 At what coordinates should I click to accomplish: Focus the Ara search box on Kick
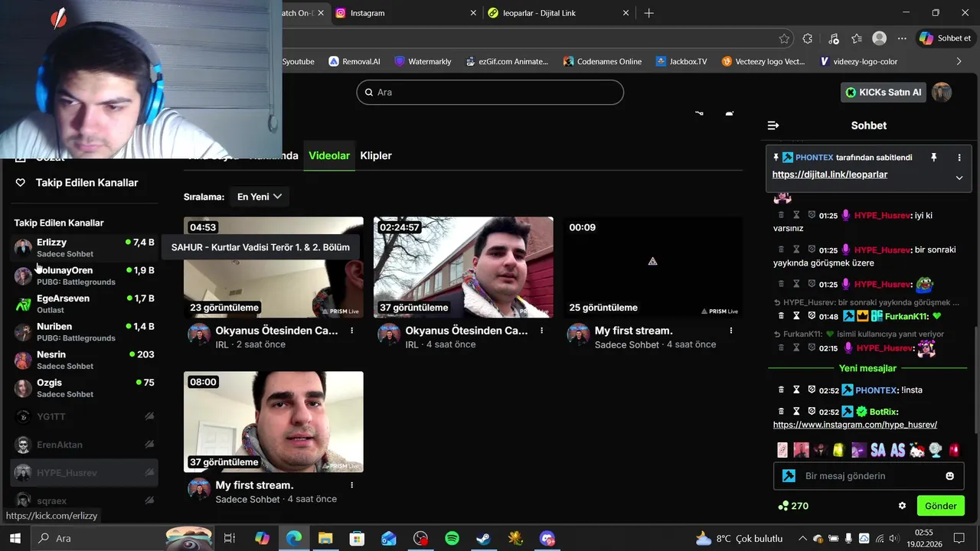pos(490,92)
